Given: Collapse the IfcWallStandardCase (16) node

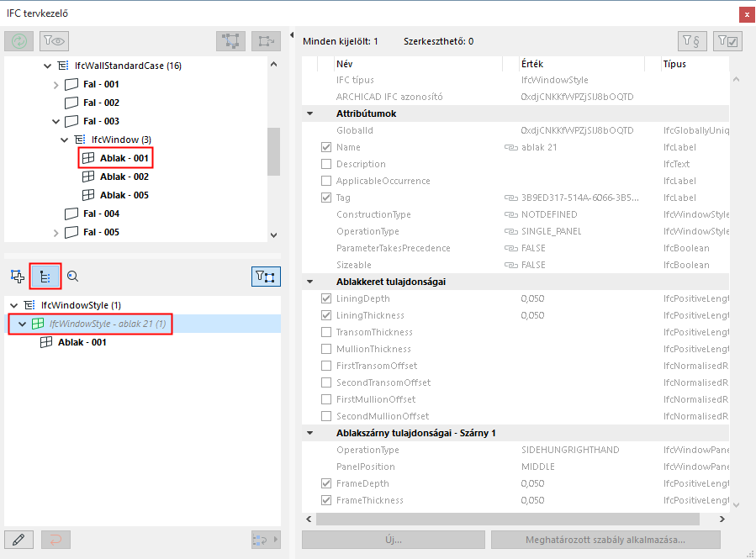Looking at the screenshot, I should tap(48, 66).
